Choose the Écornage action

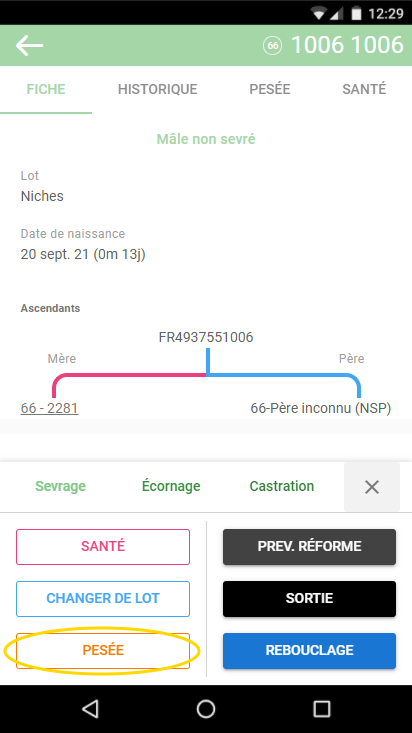171,486
